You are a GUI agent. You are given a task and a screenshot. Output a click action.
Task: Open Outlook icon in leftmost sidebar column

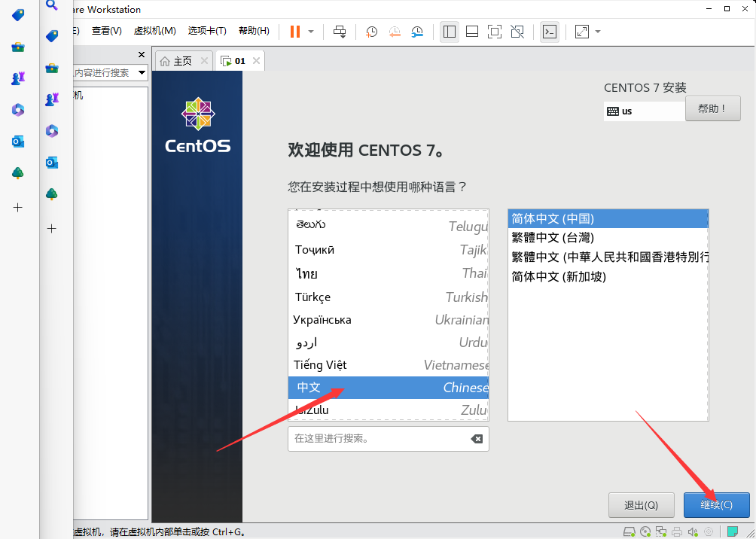18,142
